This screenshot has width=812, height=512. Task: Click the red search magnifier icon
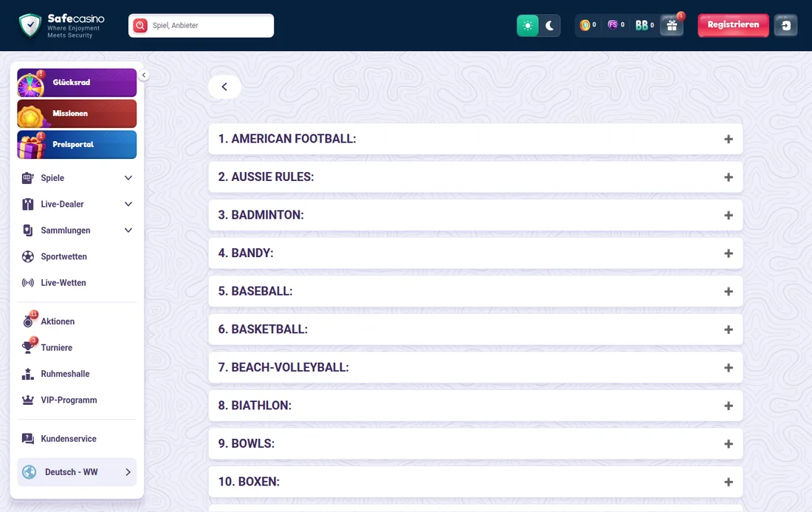[140, 25]
